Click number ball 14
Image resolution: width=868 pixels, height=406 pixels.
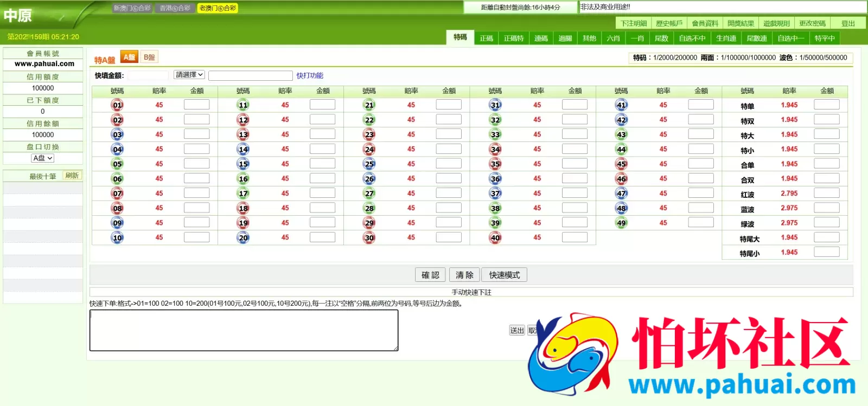(x=243, y=149)
